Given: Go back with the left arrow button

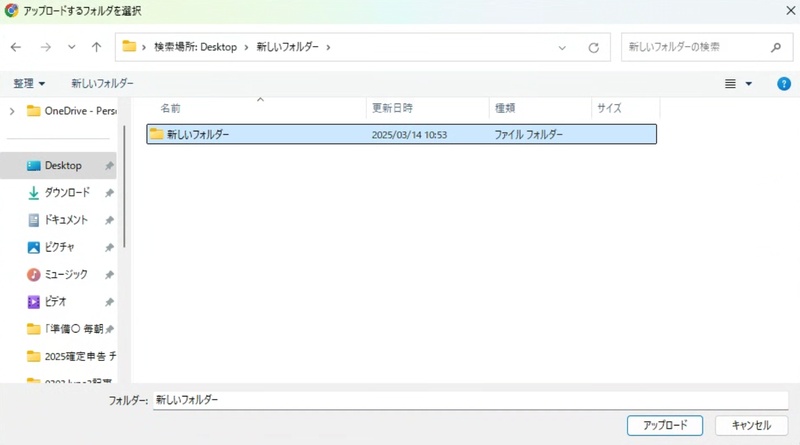Looking at the screenshot, I should coord(16,47).
